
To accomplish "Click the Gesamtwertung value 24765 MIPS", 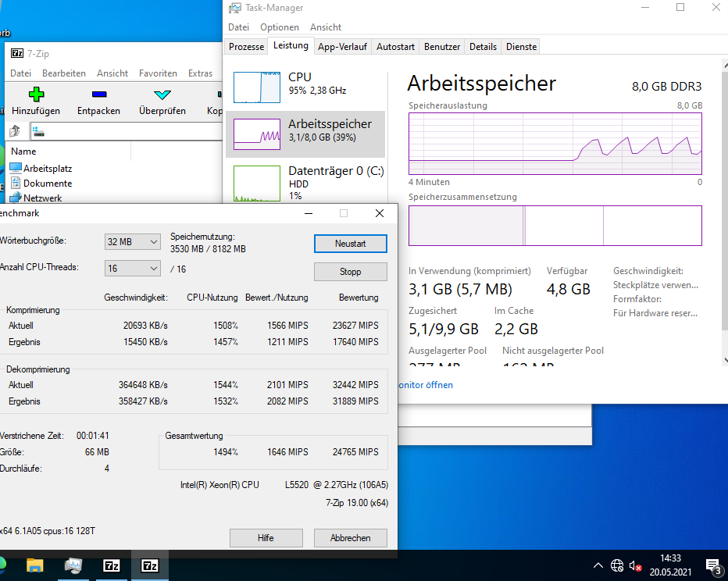I will pos(355,452).
